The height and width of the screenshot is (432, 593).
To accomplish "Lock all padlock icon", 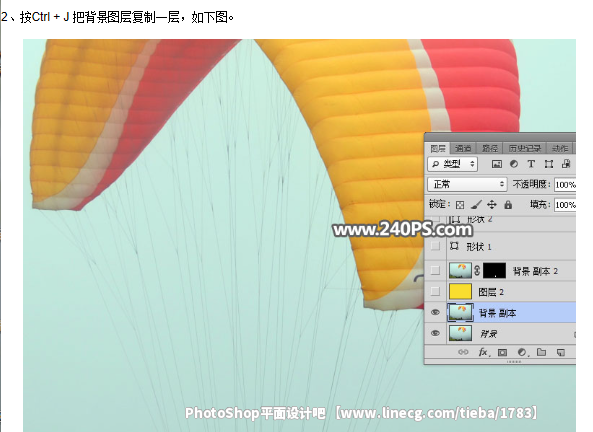I will click(x=508, y=205).
